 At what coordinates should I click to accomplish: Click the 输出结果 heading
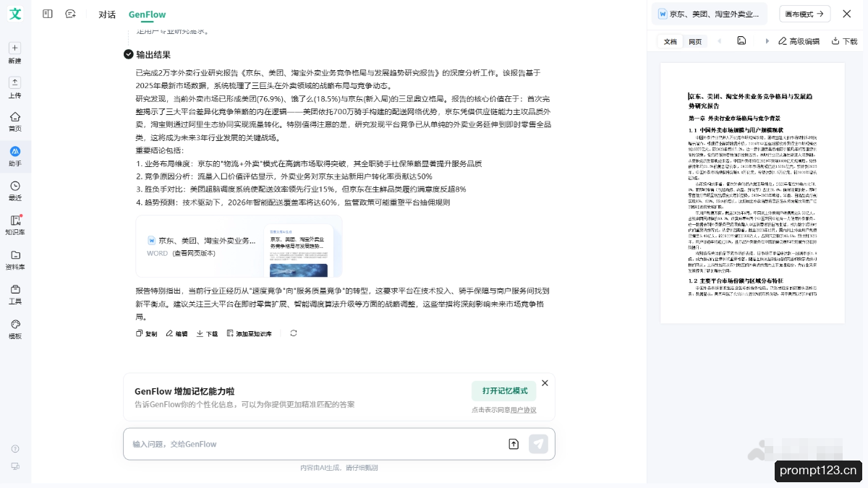pyautogui.click(x=153, y=54)
